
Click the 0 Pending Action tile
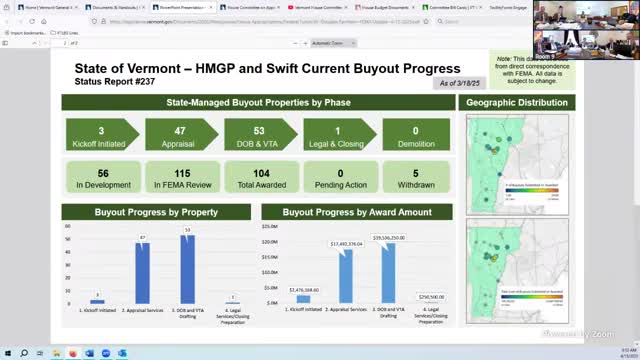tap(341, 177)
